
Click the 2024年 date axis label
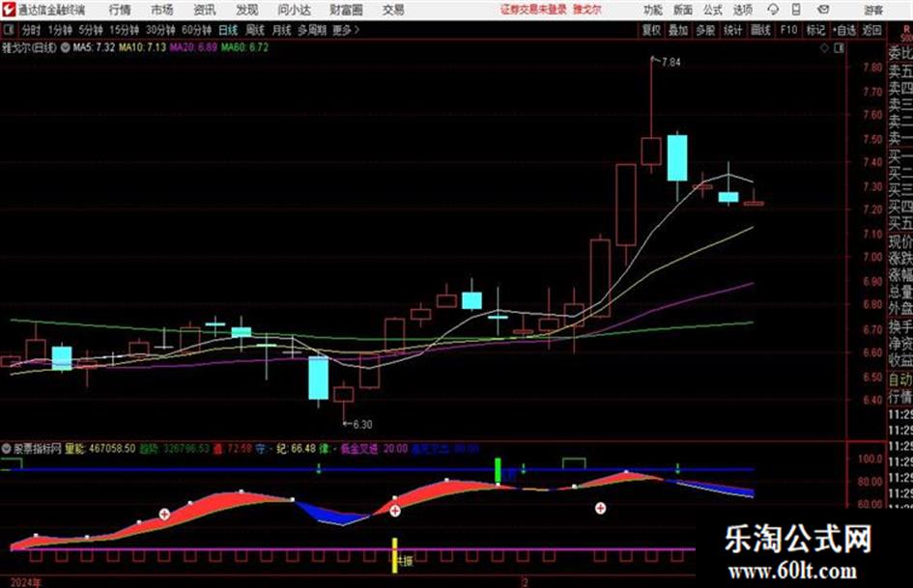26,582
